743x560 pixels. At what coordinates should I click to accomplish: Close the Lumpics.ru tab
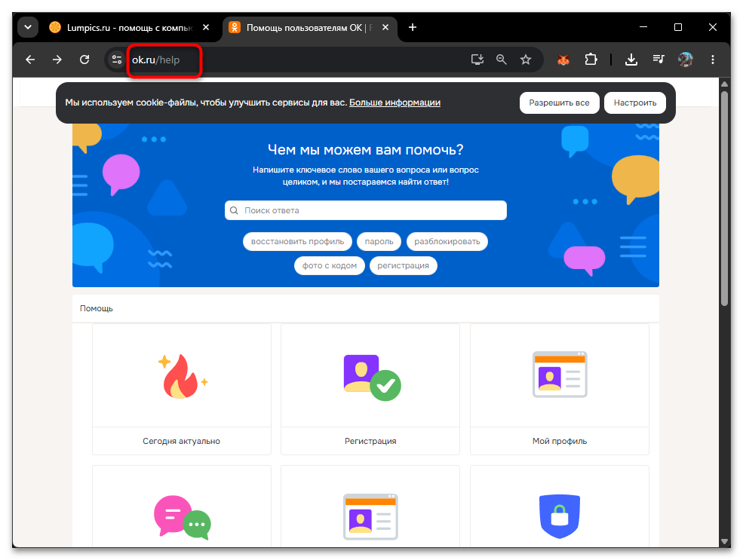point(206,27)
